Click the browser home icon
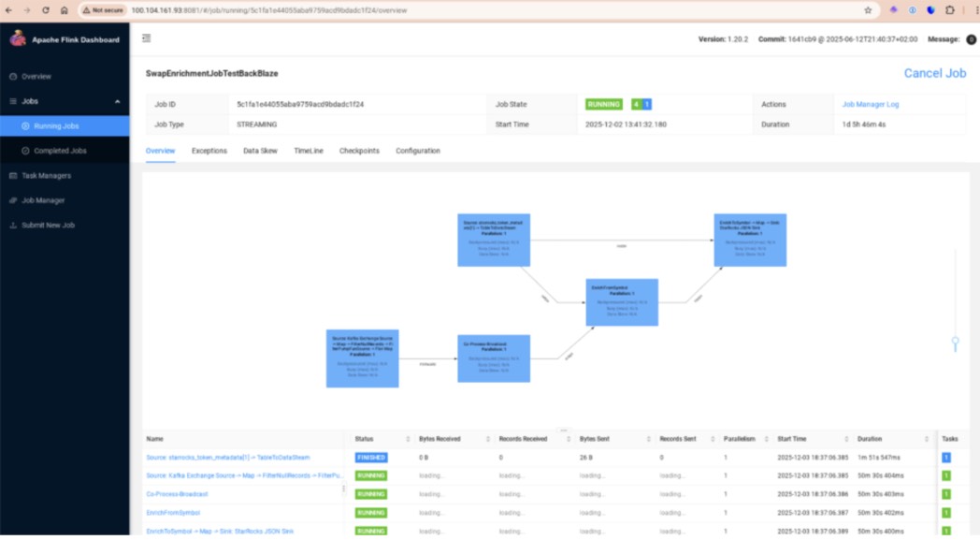 64,10
